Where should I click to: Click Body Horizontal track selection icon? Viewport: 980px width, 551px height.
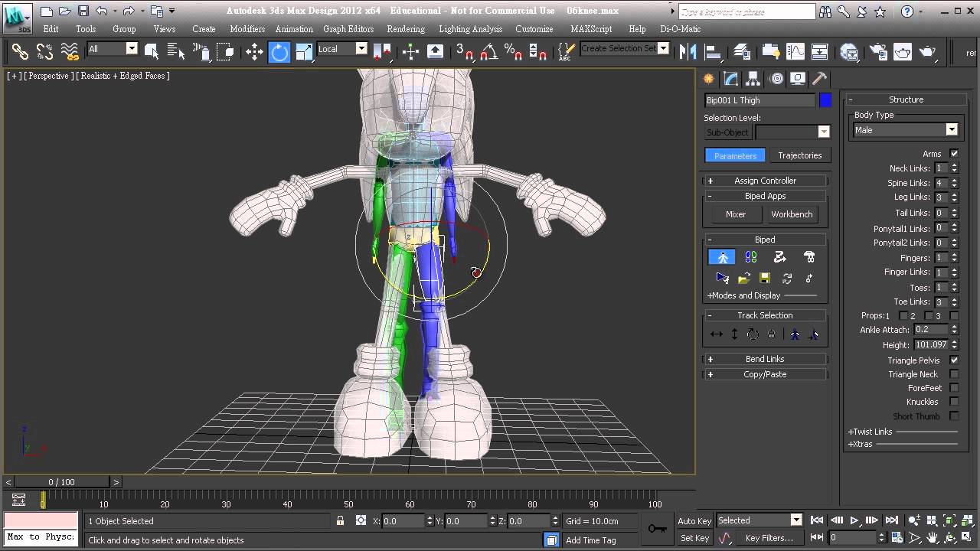point(717,334)
